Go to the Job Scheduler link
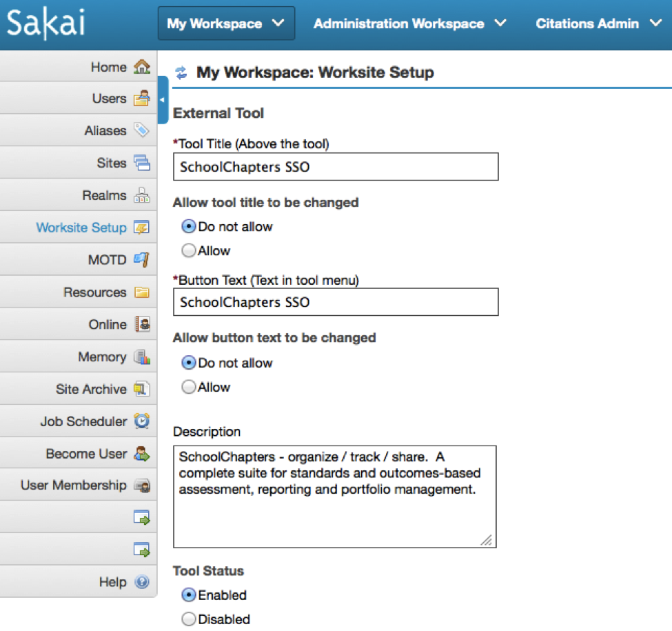 83,421
